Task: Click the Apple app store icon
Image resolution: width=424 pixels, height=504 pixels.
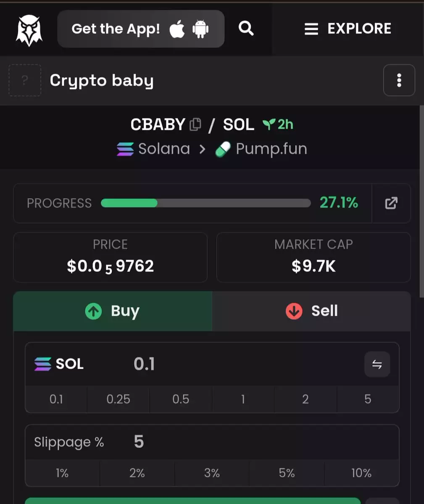Action: pyautogui.click(x=177, y=29)
